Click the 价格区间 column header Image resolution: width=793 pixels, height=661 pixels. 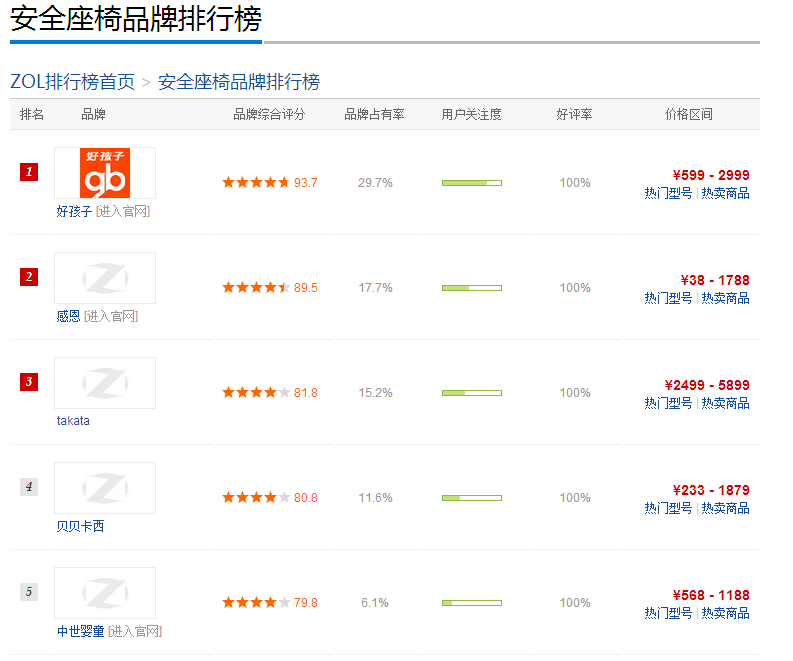[689, 115]
